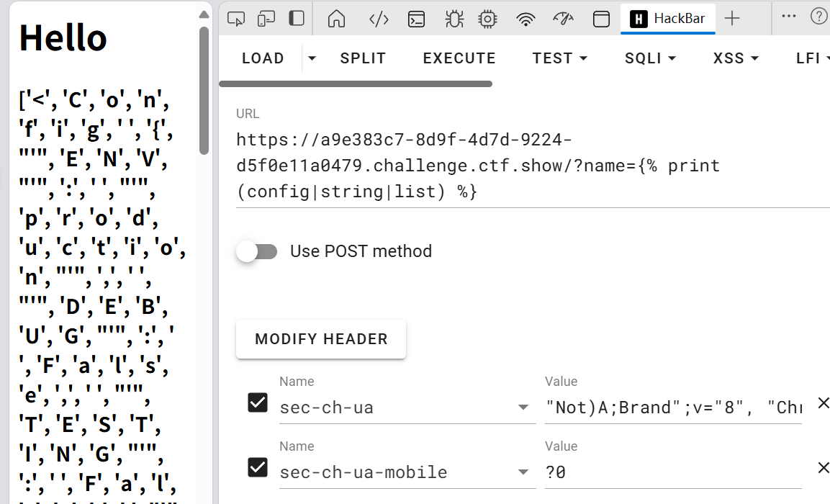This screenshot has width=830, height=504.
Task: Uncheck the sec-ch-ua header checkbox
Action: pyautogui.click(x=258, y=402)
